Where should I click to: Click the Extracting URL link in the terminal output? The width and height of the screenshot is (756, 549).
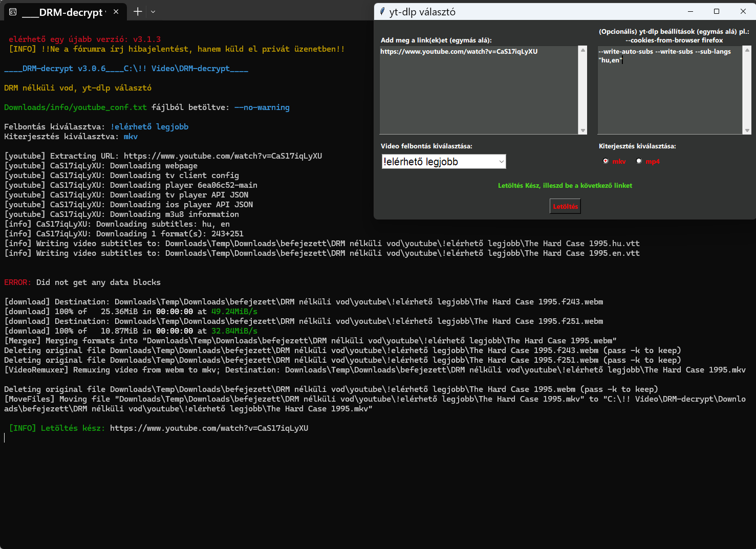[x=223, y=156]
